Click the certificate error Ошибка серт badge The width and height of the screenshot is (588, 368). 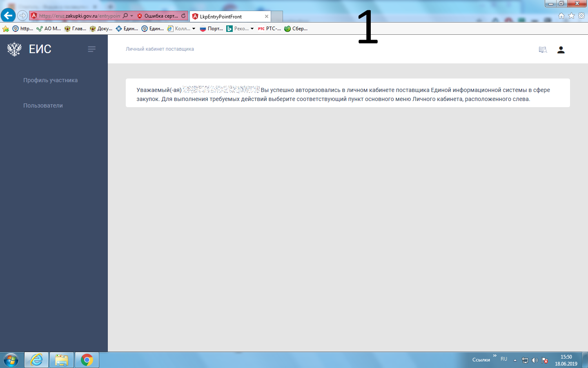coord(158,16)
